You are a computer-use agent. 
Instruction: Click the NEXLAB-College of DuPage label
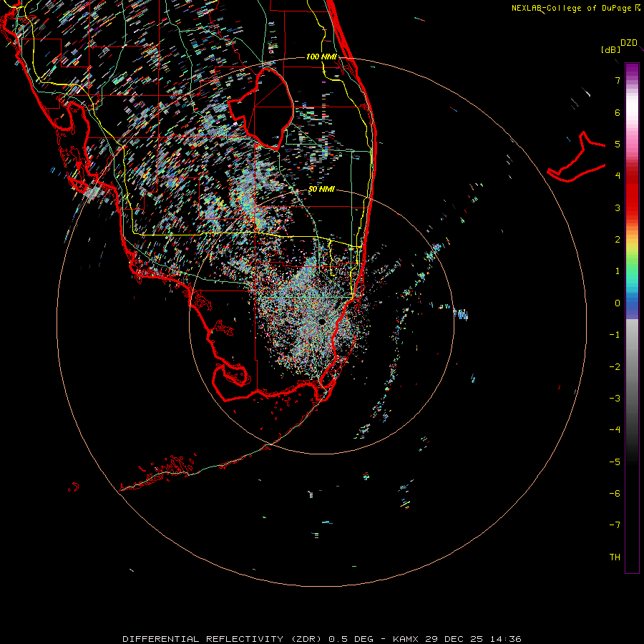pos(572,8)
